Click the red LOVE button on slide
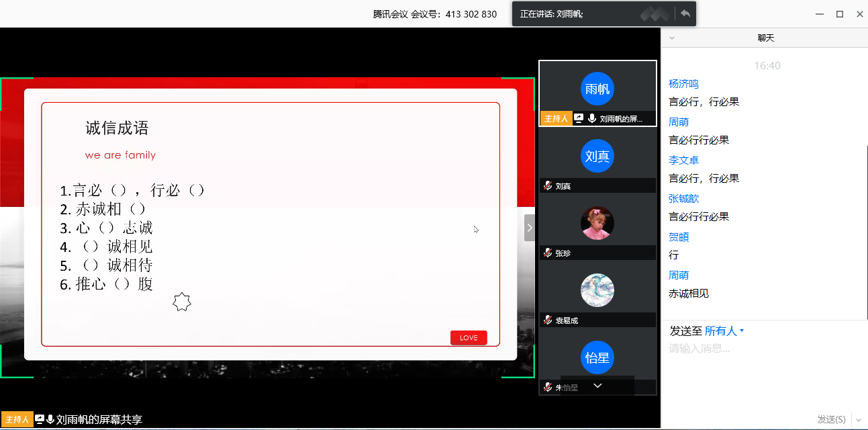This screenshot has height=430, width=868. point(469,338)
